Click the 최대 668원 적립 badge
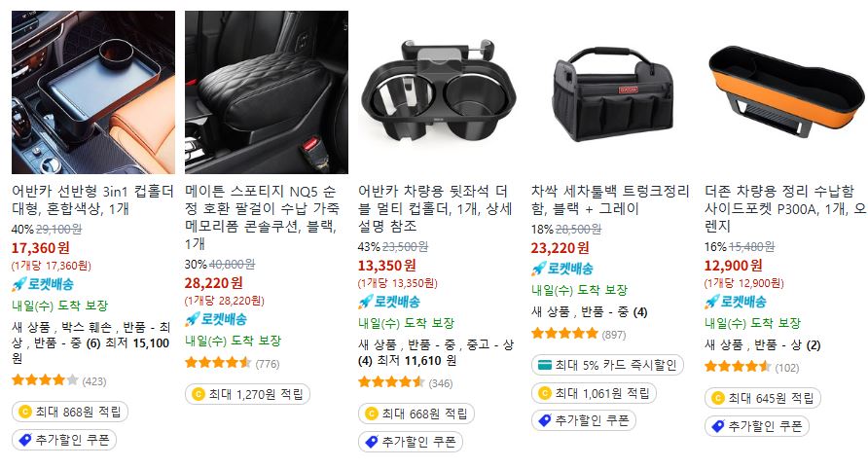868x468 pixels. (416, 414)
